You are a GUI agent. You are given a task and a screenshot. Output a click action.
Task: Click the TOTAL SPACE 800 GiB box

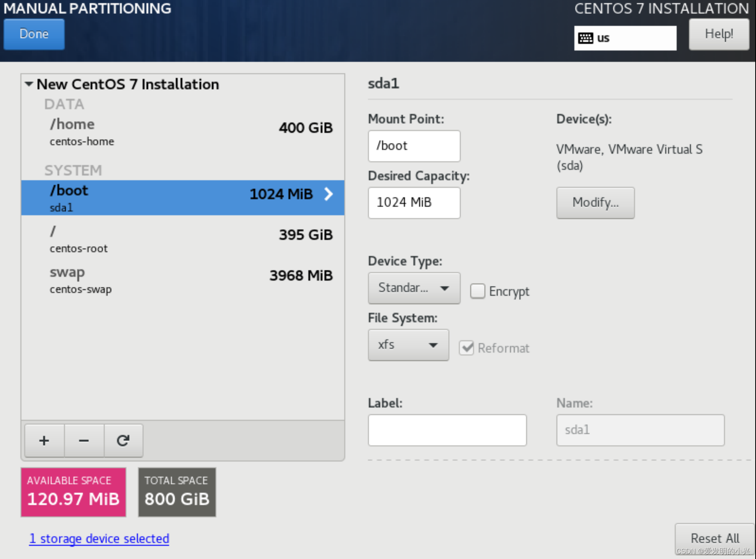coord(177,492)
